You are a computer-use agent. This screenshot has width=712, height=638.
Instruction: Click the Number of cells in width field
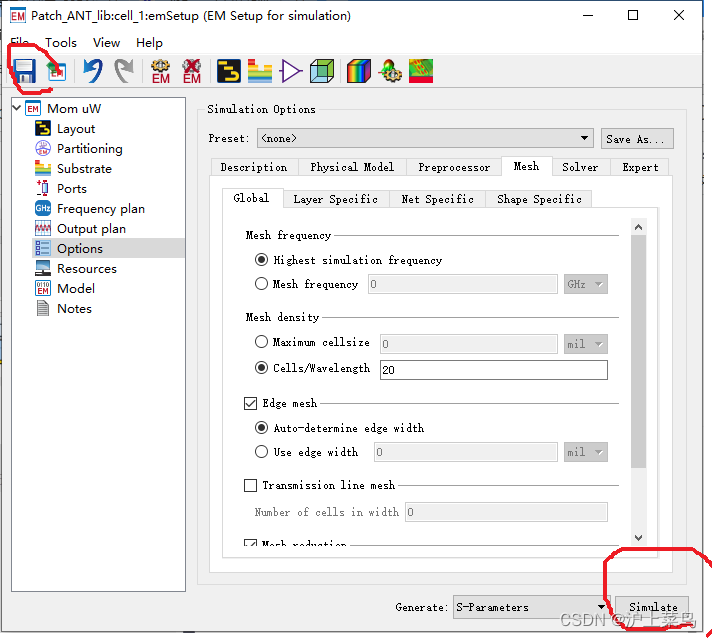506,512
